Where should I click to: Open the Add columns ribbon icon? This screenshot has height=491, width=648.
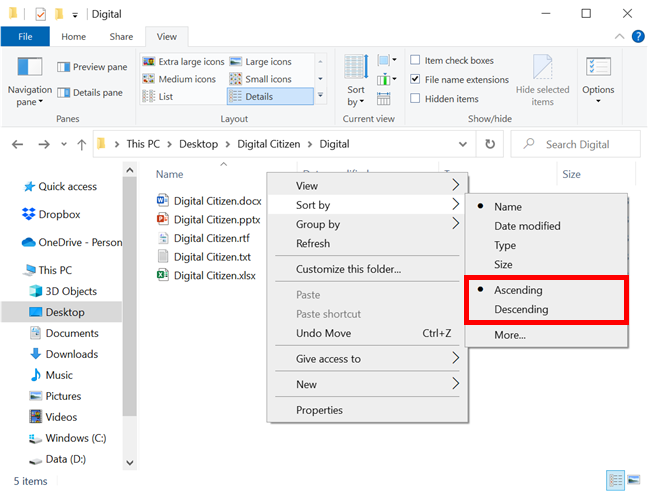(x=387, y=79)
